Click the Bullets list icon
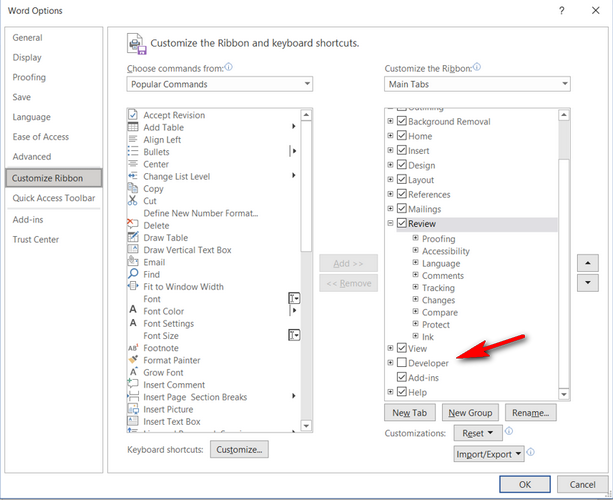The height and width of the screenshot is (500, 613). tap(133, 151)
